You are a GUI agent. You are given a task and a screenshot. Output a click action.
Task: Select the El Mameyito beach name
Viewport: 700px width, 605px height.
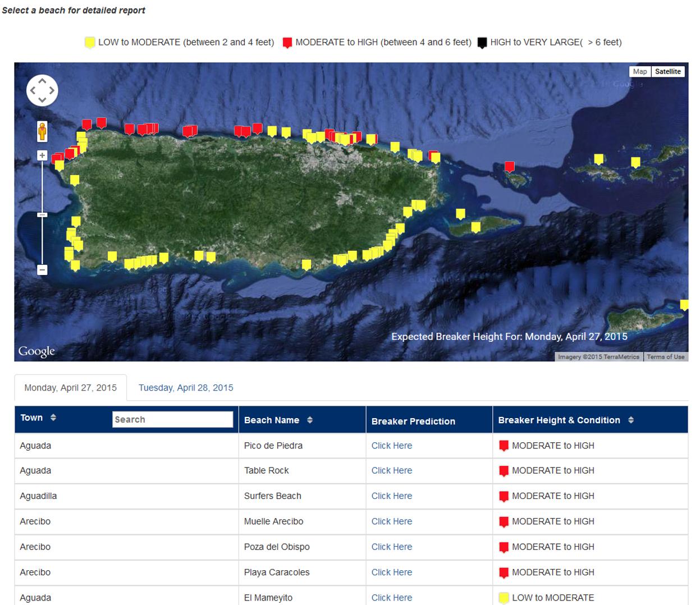click(268, 598)
